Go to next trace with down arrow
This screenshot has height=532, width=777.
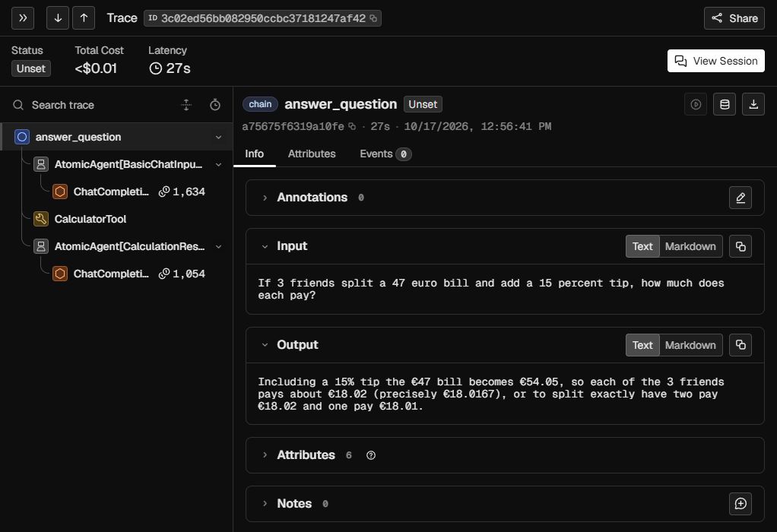[x=58, y=18]
